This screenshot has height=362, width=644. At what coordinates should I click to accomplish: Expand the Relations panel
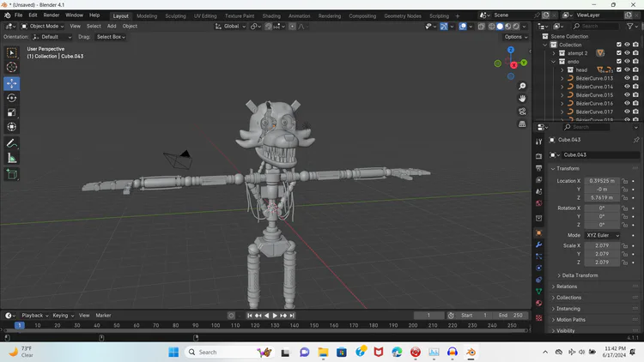567,287
